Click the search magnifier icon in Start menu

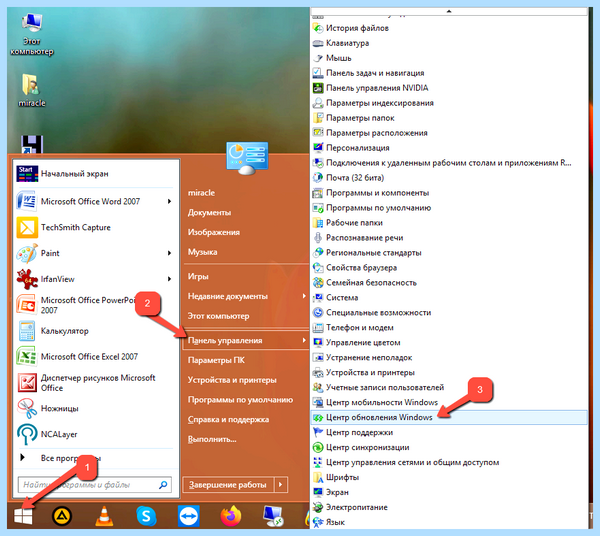pyautogui.click(x=163, y=485)
